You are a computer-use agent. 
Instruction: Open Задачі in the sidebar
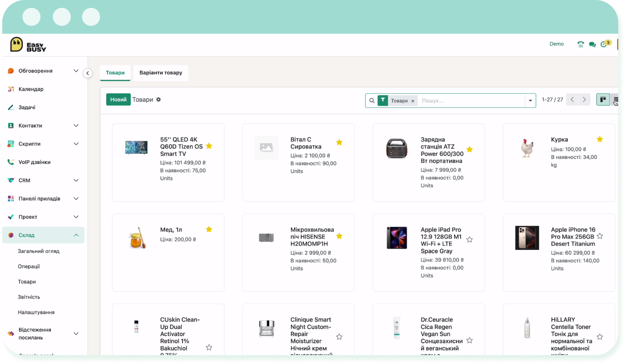pos(27,107)
